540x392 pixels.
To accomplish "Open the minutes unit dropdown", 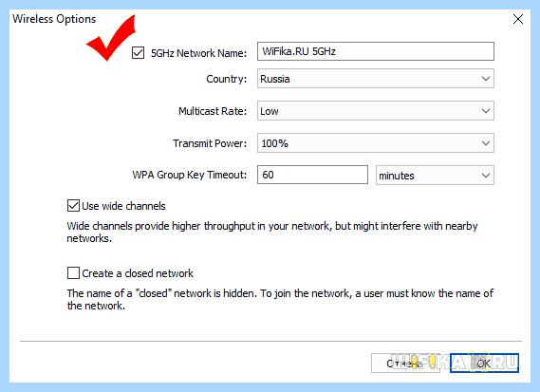I will [435, 176].
